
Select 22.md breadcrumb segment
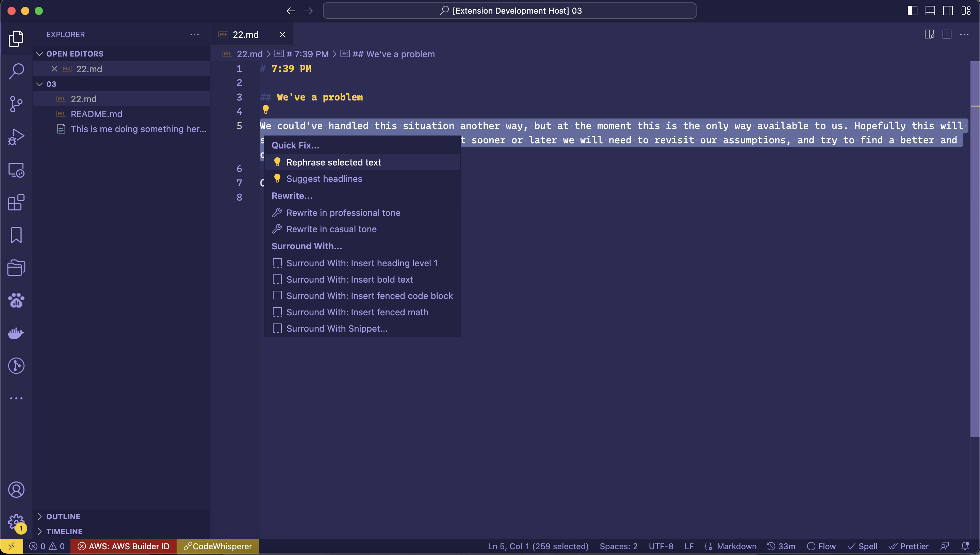point(249,54)
